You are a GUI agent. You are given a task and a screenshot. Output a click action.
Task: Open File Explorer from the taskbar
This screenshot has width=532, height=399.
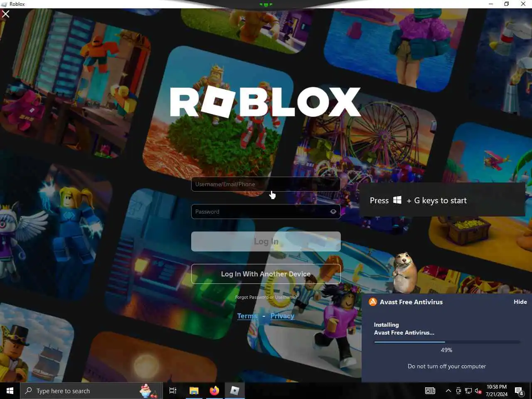194,391
